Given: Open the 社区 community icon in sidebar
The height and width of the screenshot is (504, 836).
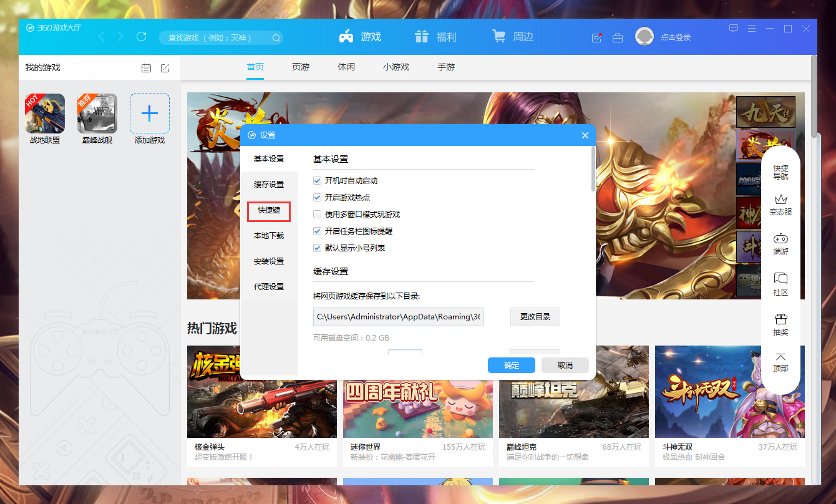Looking at the screenshot, I should (780, 279).
